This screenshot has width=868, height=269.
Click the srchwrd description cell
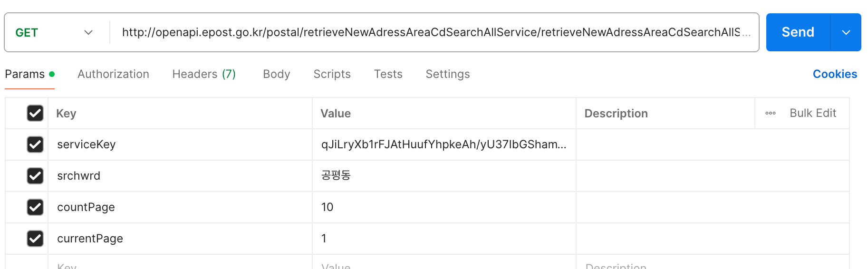click(x=713, y=176)
